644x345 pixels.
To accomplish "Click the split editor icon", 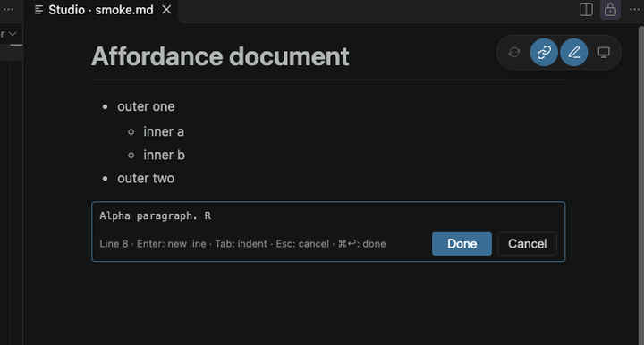I will (586, 10).
